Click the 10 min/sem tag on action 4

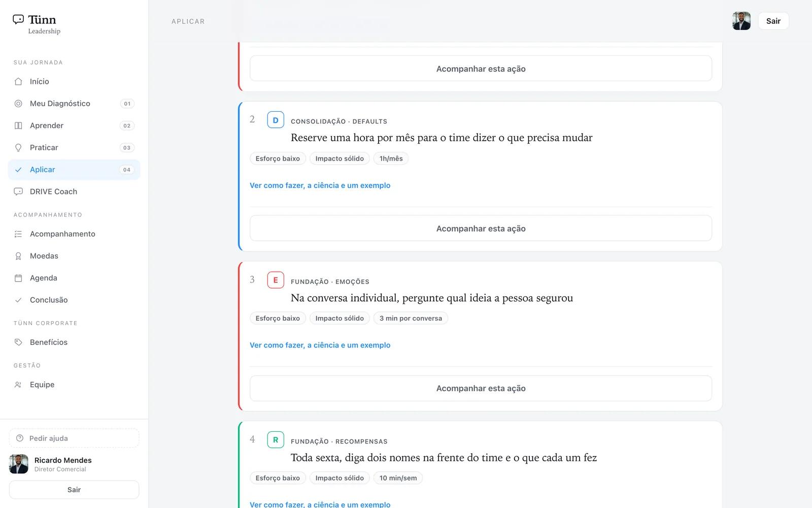click(x=398, y=478)
